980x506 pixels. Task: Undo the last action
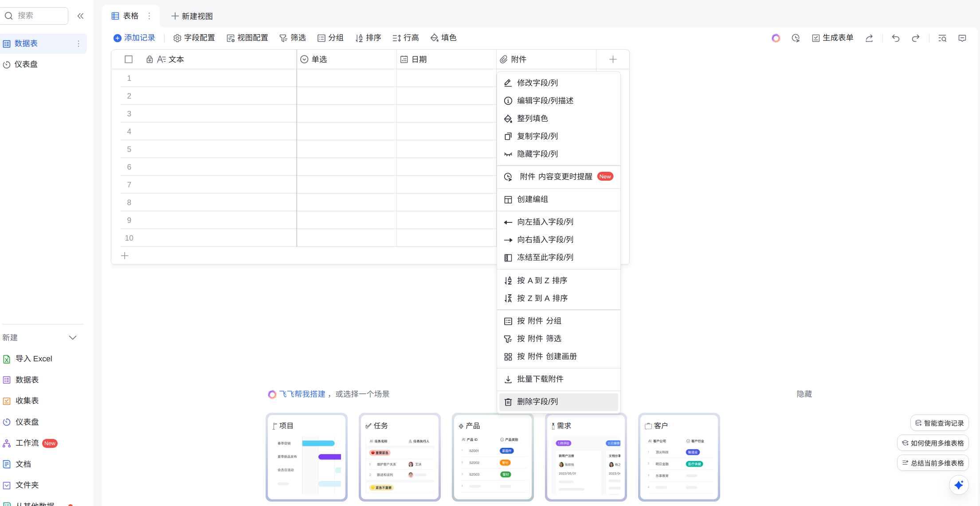click(896, 38)
